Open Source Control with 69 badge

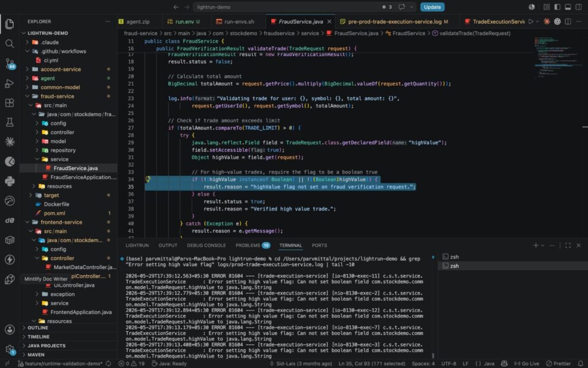[10, 63]
